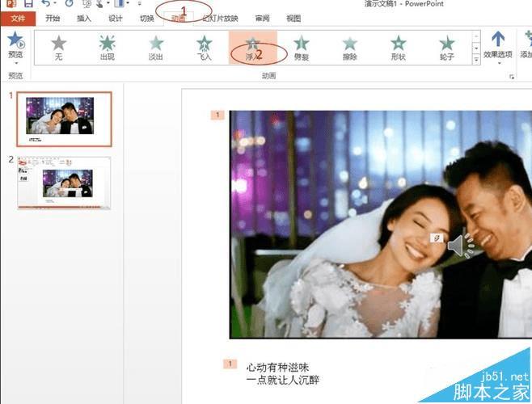Select the 无 animation effect
This screenshot has width=532, height=404.
(59, 48)
